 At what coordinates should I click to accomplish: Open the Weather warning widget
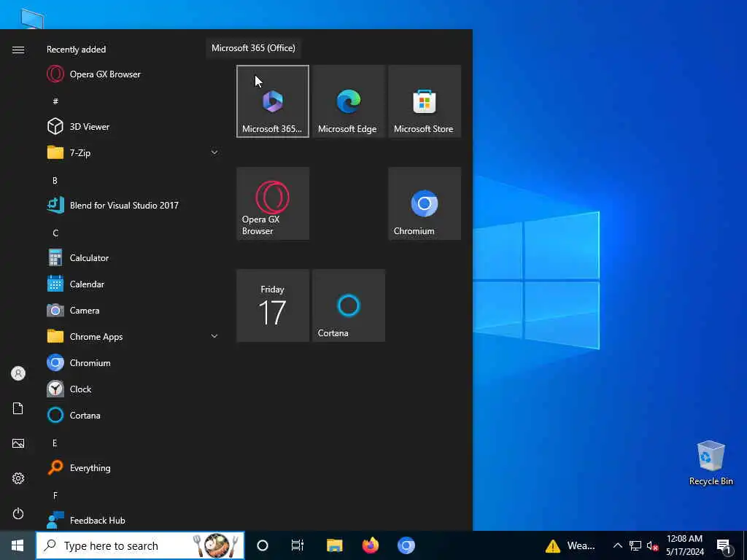click(x=570, y=545)
